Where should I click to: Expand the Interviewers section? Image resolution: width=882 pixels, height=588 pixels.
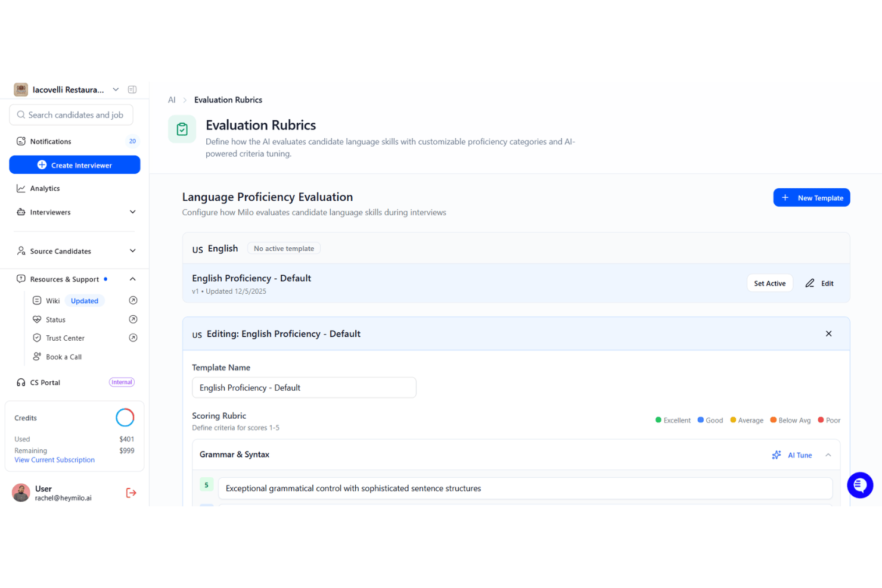point(133,212)
